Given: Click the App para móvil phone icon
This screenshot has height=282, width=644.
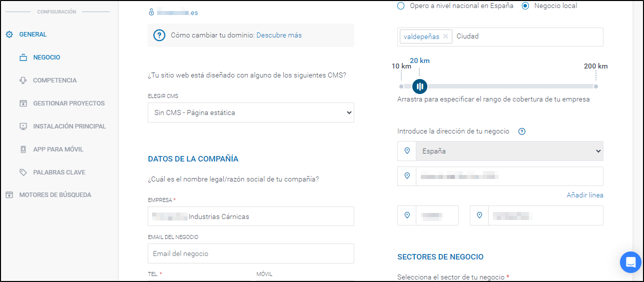Looking at the screenshot, I should (23, 149).
